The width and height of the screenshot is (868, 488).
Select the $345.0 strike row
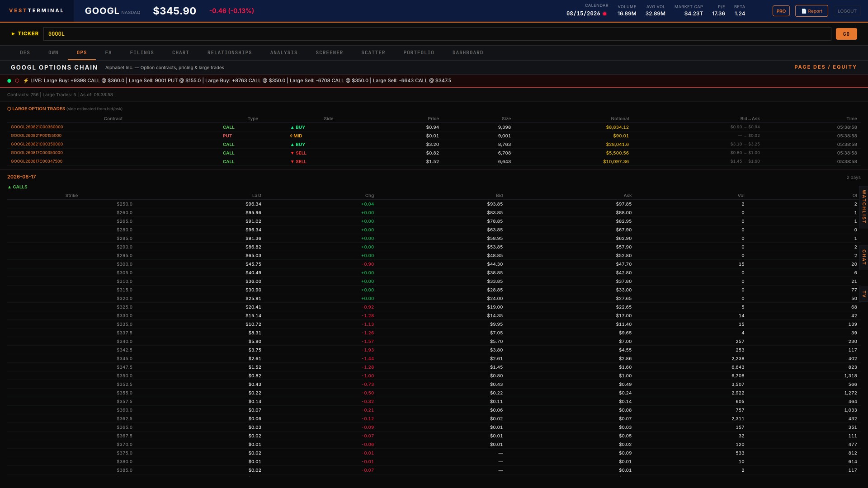pos(434,359)
